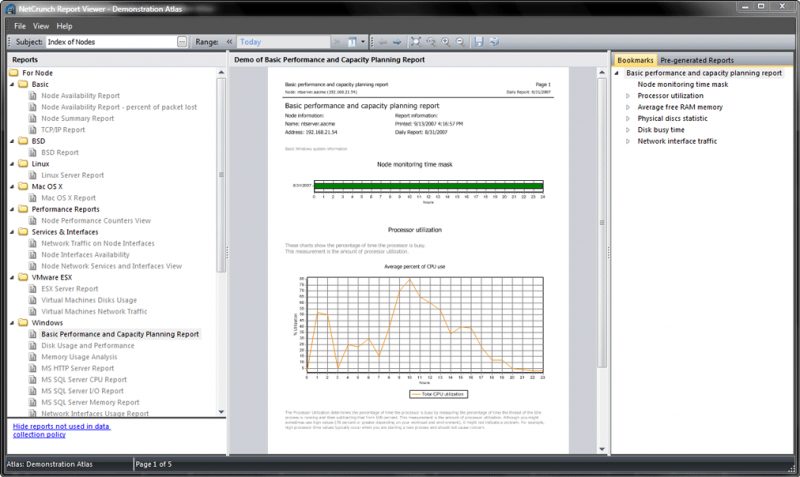Click the fit-to-page zoom icon
This screenshot has height=477, width=800.
416,42
